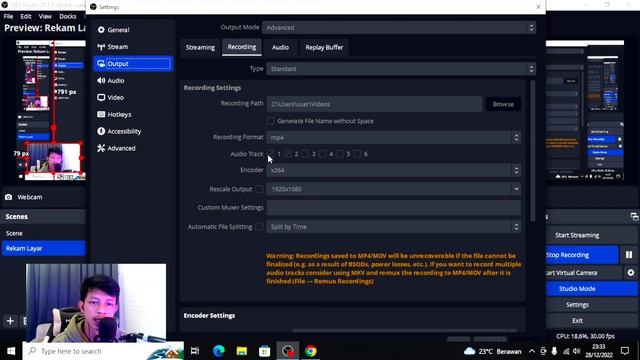Open File Explorer from the taskbar

click(x=242, y=351)
